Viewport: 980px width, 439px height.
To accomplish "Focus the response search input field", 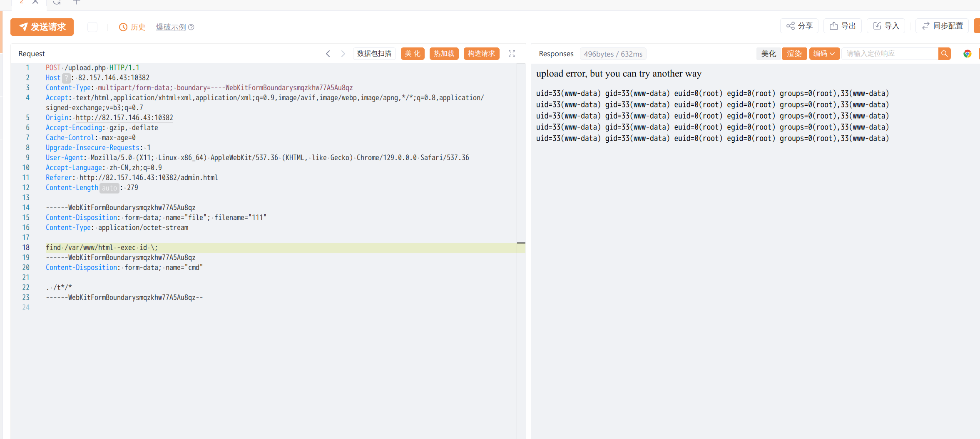I will coord(890,54).
